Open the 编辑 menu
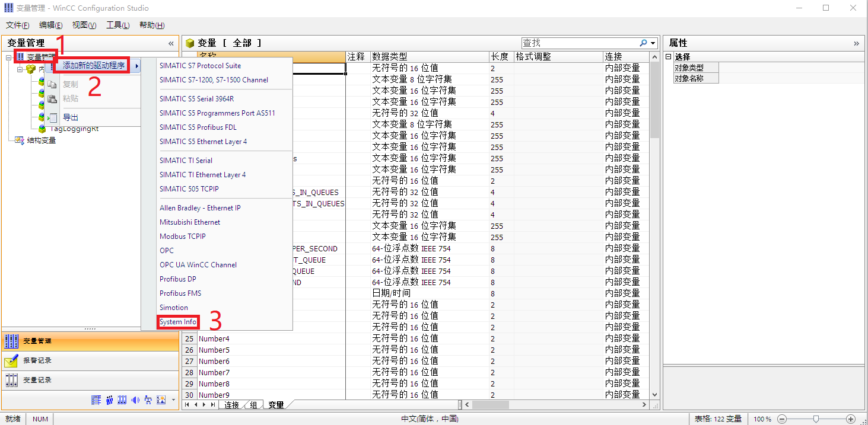This screenshot has width=868, height=425. (51, 25)
